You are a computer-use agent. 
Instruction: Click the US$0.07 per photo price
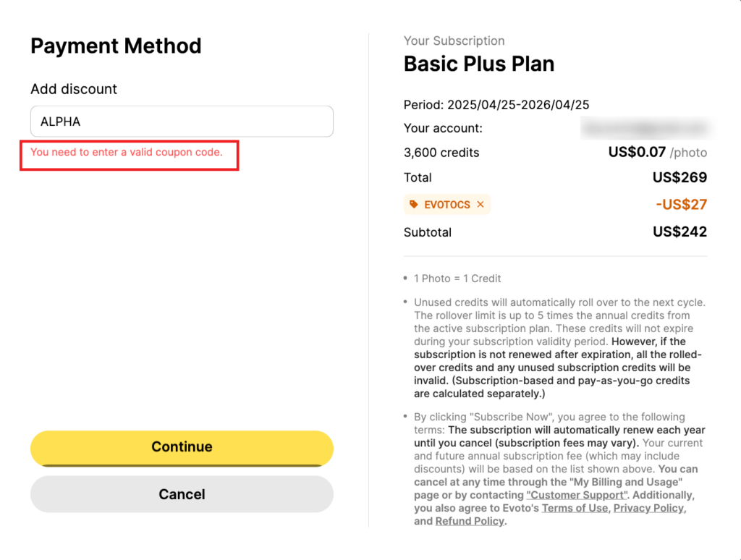click(x=657, y=152)
